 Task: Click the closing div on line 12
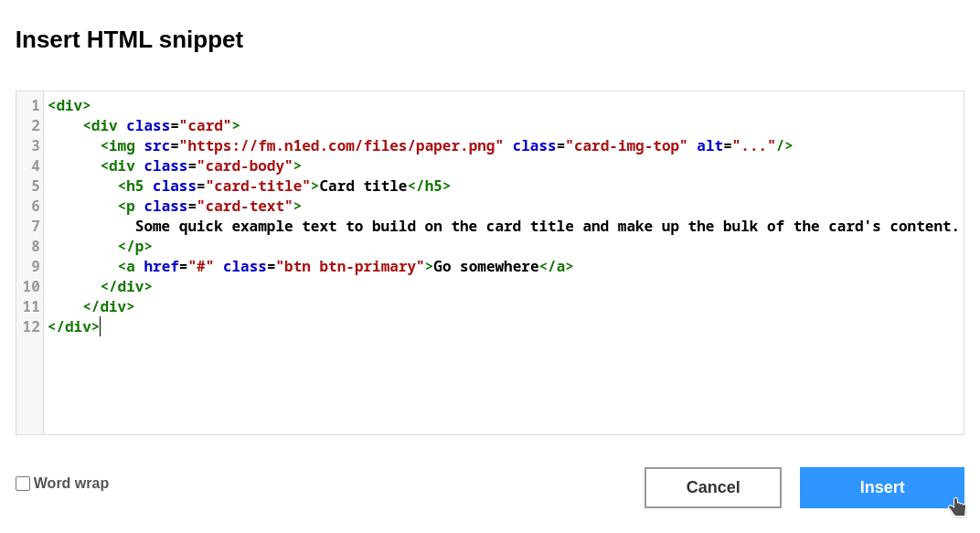coord(71,326)
